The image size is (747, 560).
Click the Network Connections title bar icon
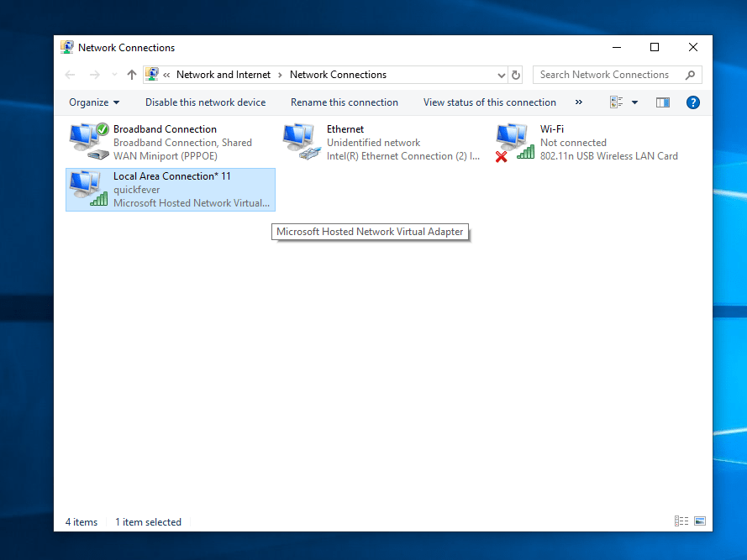pyautogui.click(x=66, y=47)
